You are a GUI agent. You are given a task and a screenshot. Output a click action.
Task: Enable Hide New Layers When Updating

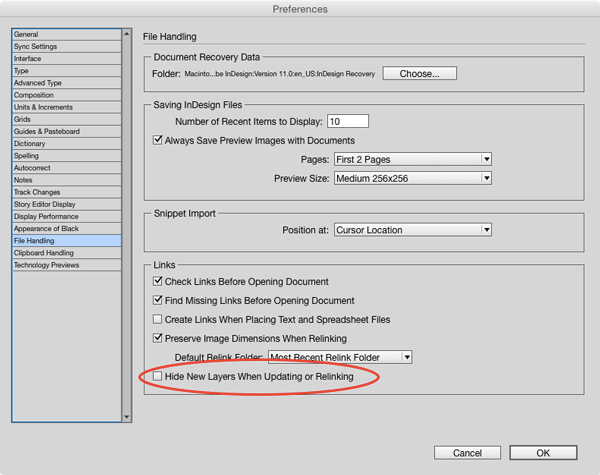(157, 376)
